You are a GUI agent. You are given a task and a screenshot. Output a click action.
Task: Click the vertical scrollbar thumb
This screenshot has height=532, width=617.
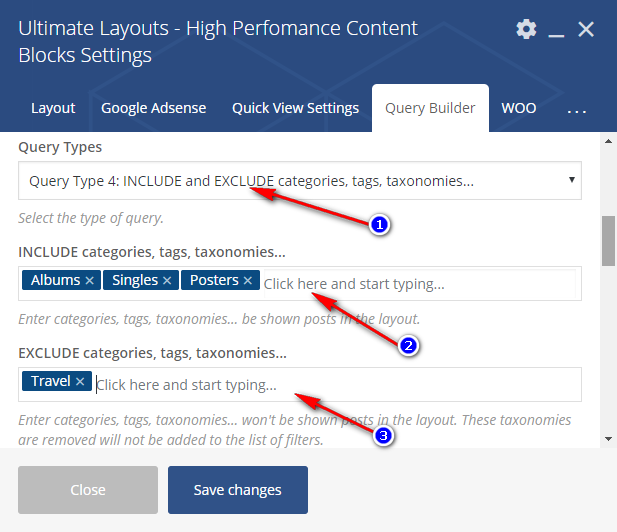coord(608,240)
